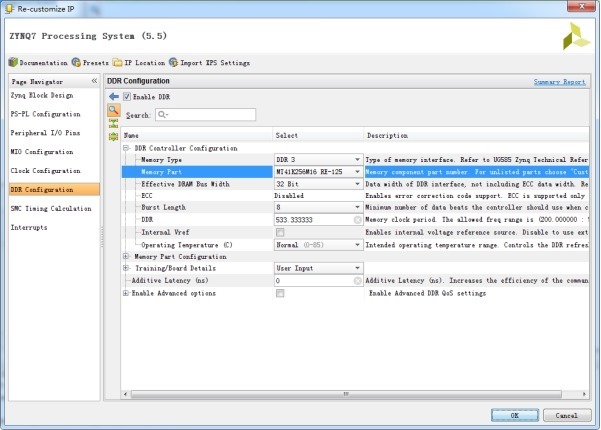Viewport: 601px width, 430px height.
Task: Click the scrollbar left arrow
Action: coord(125,394)
